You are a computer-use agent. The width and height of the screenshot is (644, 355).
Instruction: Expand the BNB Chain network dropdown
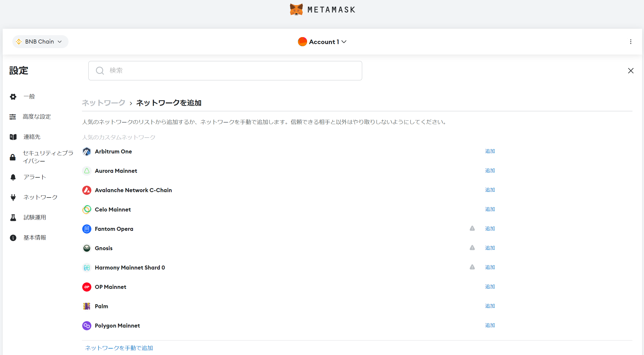[x=40, y=42]
